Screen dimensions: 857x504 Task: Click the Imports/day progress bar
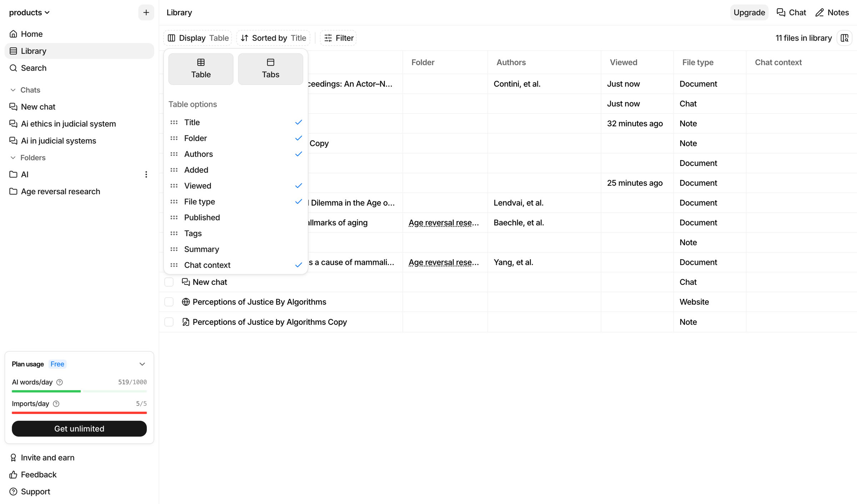[79, 413]
